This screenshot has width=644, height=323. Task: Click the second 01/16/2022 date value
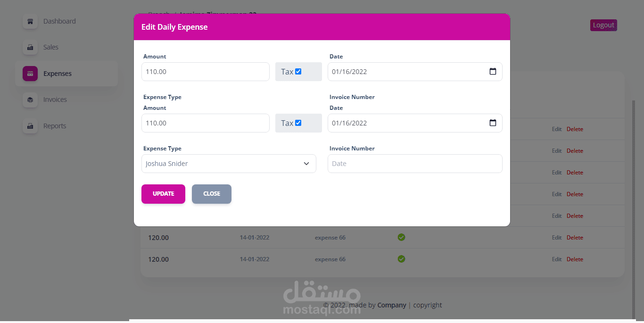349,123
